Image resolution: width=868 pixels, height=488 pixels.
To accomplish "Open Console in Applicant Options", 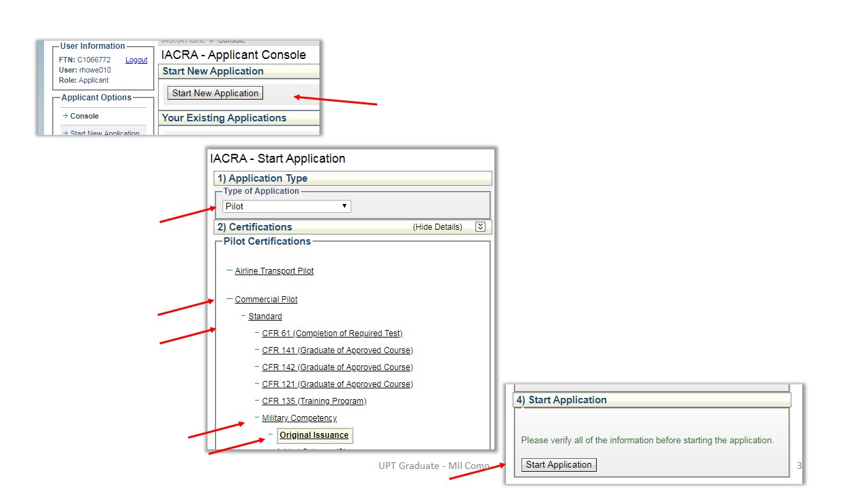I will click(84, 116).
